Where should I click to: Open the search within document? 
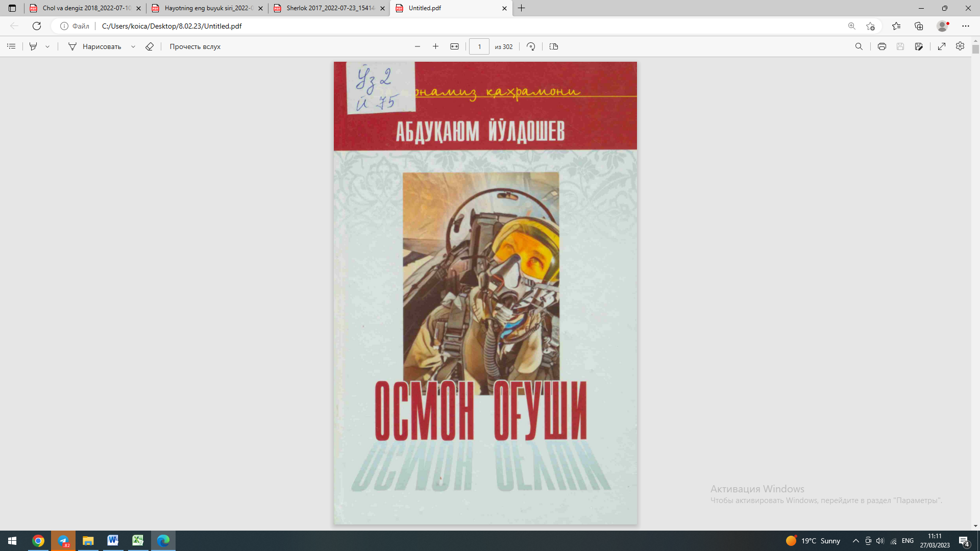tap(860, 46)
